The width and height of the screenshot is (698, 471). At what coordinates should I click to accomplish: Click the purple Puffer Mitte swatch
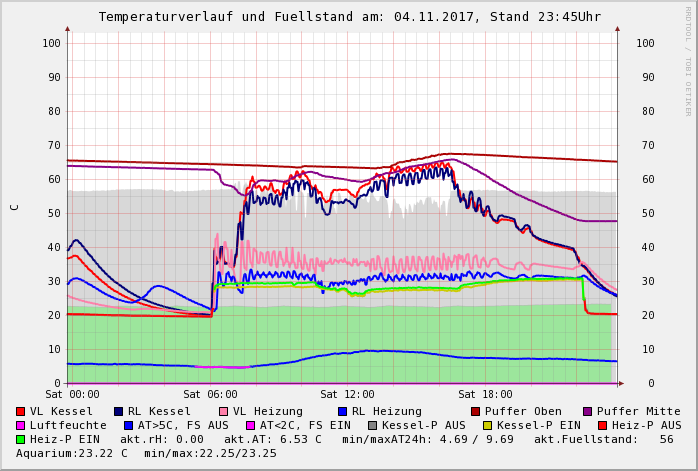(587, 411)
